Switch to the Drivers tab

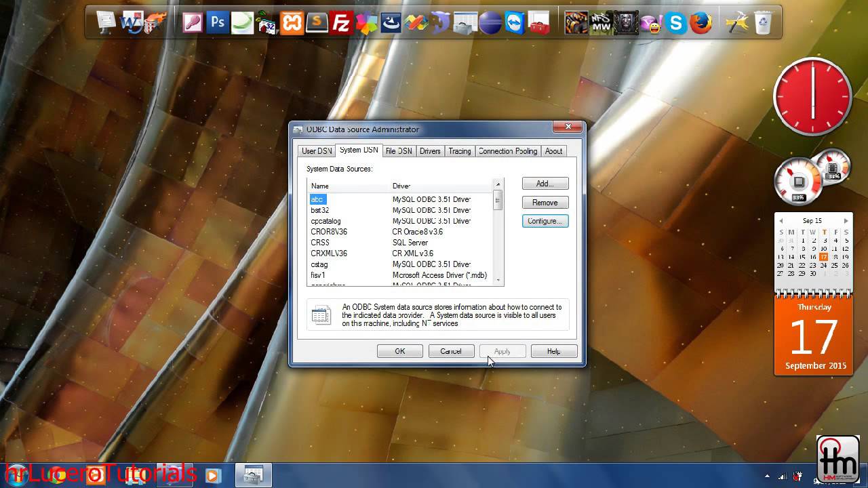[x=430, y=151]
